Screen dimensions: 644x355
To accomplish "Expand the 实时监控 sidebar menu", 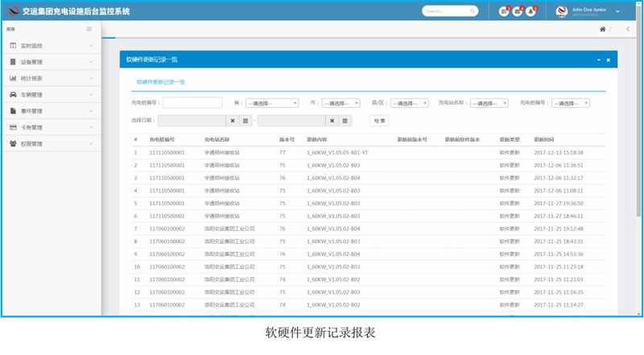I will pyautogui.click(x=50, y=46).
